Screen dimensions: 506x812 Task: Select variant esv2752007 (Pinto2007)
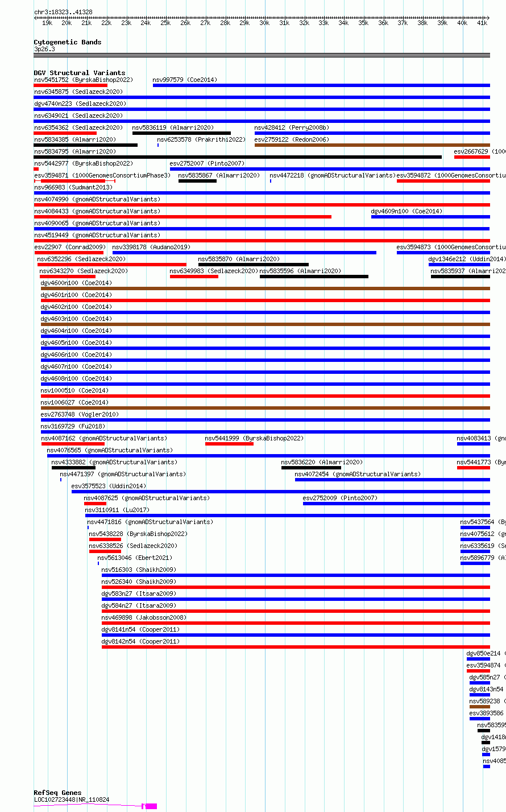(330, 169)
